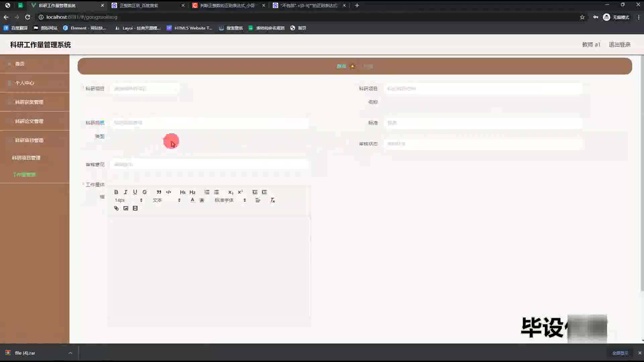644x362 pixels.
Task: Pick a text font color
Action: (192, 200)
